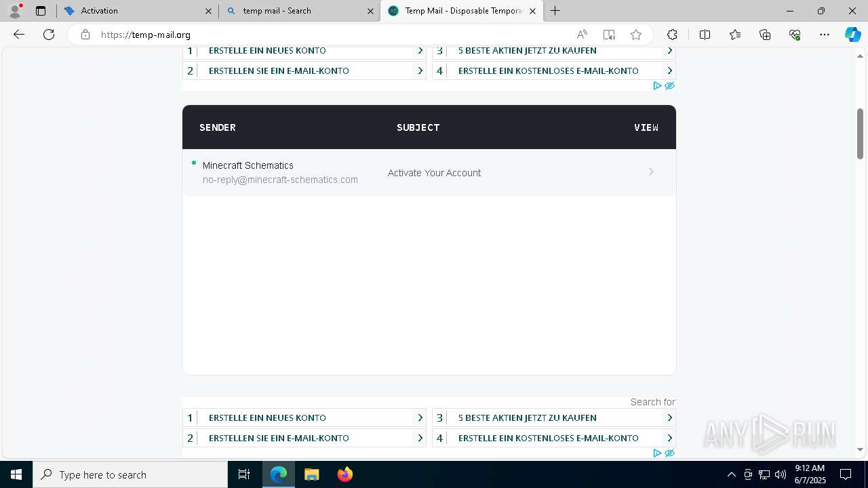Click the view chevron for Minecraft Schematics email
This screenshot has height=488, width=868.
[x=651, y=172]
